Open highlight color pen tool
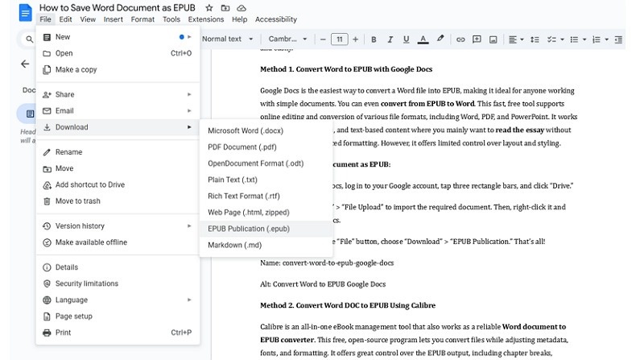644x360 pixels. (x=440, y=39)
